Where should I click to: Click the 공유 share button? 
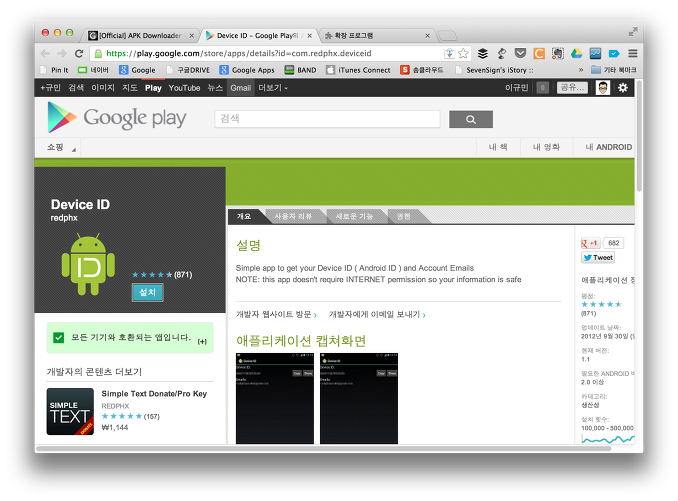click(572, 88)
